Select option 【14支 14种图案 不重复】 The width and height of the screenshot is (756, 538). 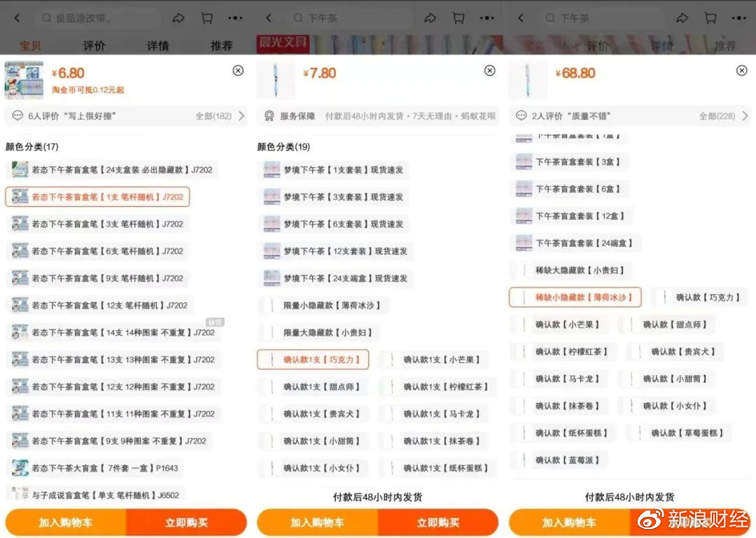click(113, 332)
